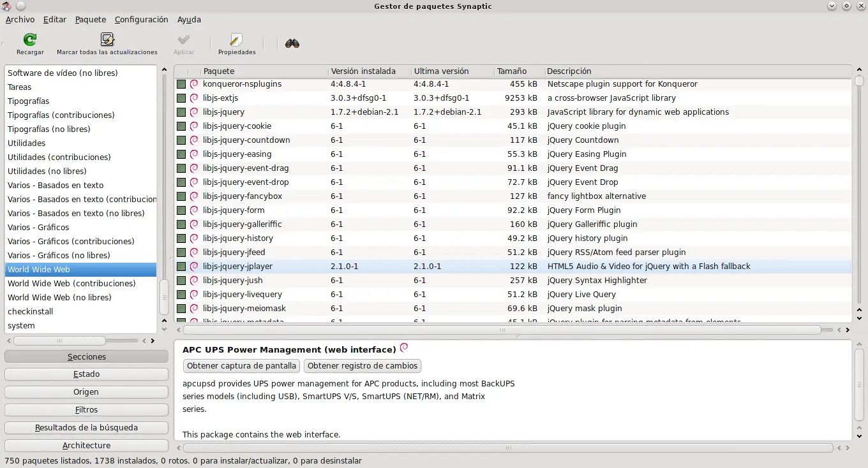Open the Ayuda menu

pos(189,19)
